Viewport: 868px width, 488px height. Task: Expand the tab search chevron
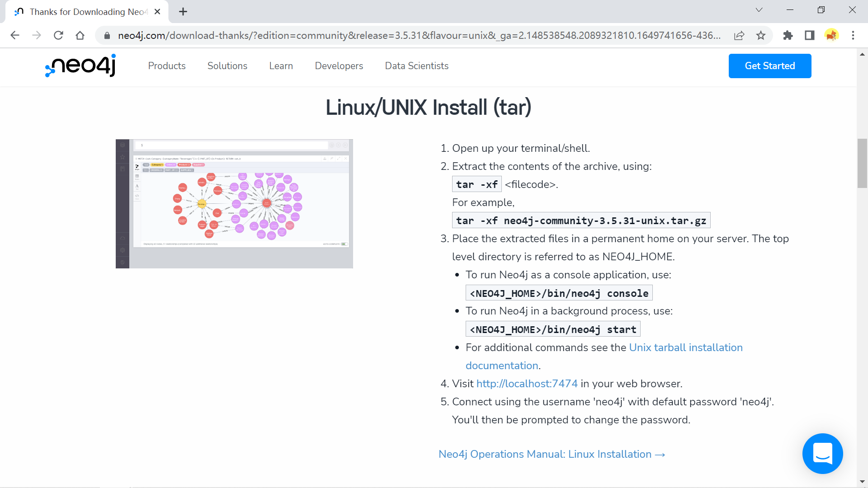click(759, 10)
